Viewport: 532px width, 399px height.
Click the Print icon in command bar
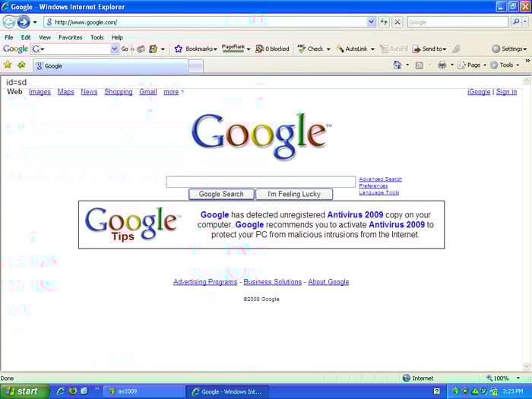(442, 65)
